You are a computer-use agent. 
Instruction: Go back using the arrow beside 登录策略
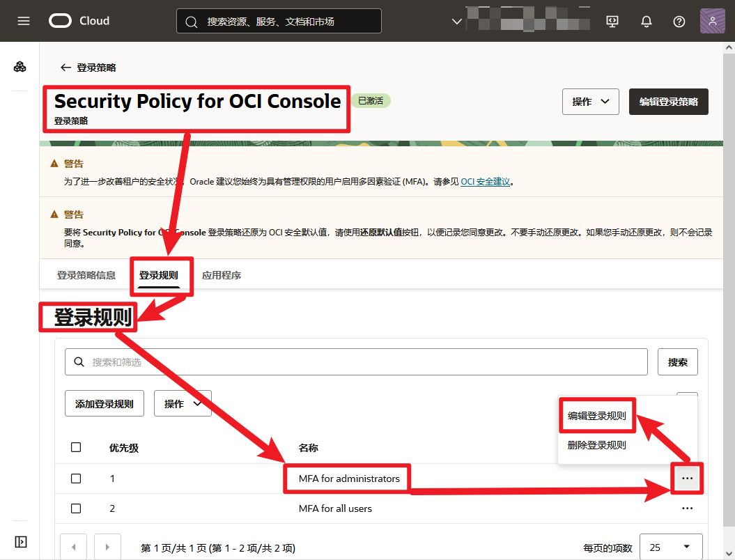pos(65,68)
